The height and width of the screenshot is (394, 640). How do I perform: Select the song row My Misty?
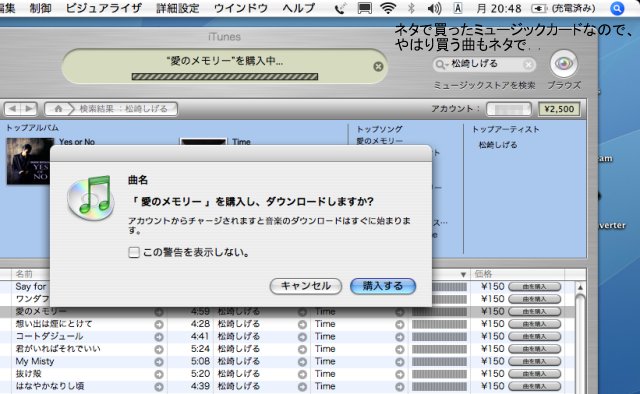(x=287, y=361)
